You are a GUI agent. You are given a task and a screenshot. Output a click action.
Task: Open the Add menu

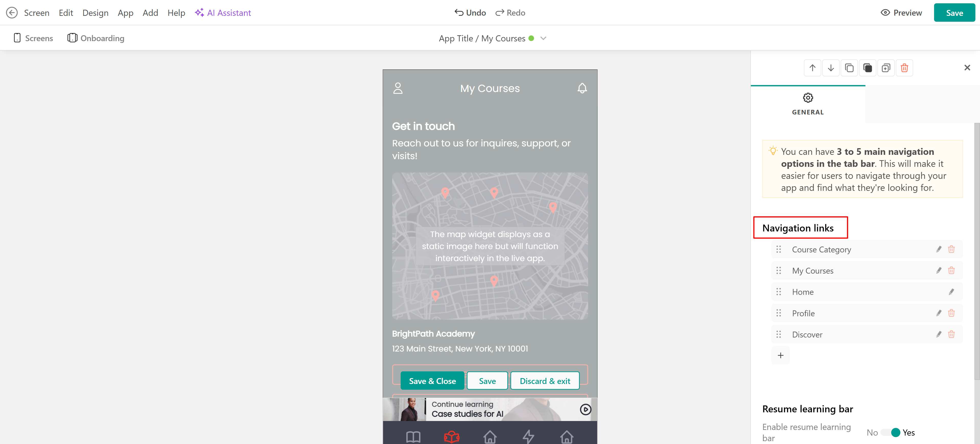point(150,13)
